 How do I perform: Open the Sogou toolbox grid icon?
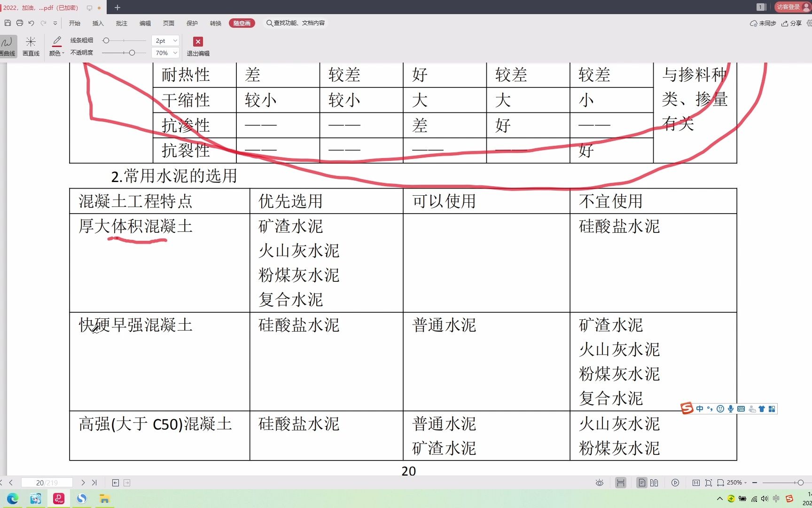click(x=772, y=409)
